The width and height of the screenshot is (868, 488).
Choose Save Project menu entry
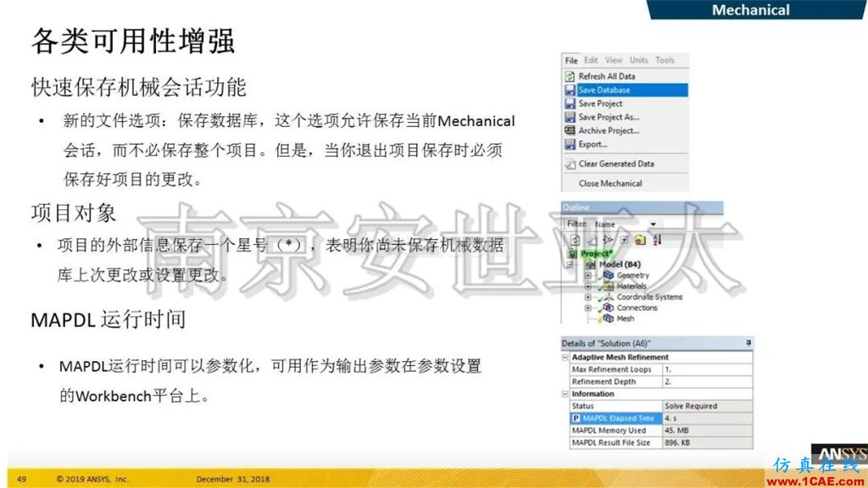point(626,103)
